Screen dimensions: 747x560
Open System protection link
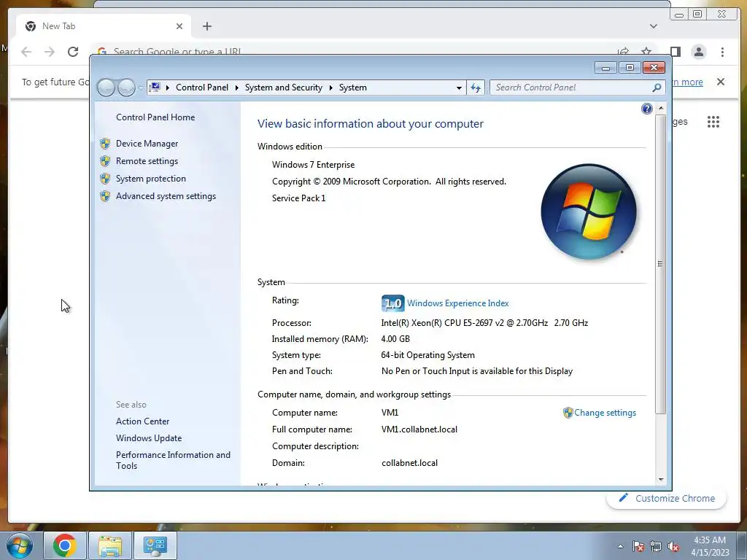(x=150, y=179)
